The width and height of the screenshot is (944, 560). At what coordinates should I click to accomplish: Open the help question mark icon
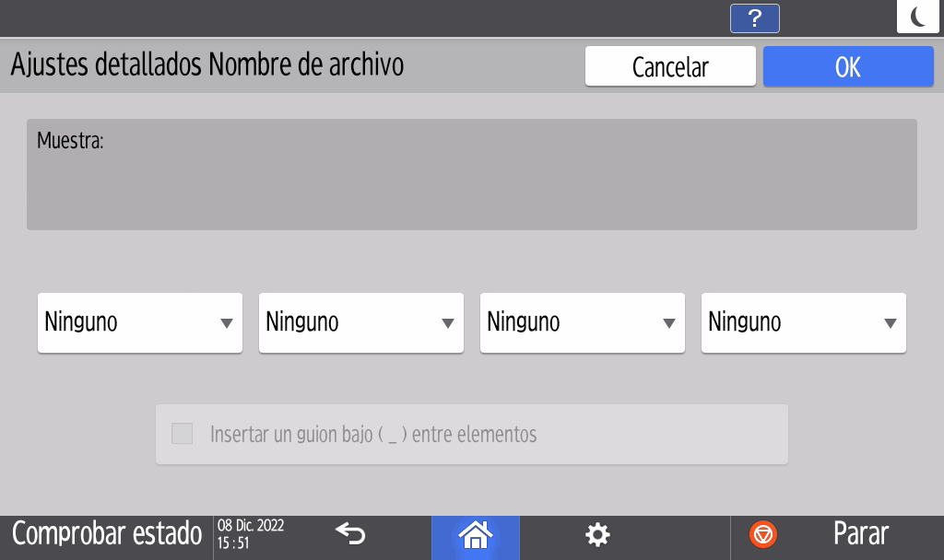click(x=754, y=18)
